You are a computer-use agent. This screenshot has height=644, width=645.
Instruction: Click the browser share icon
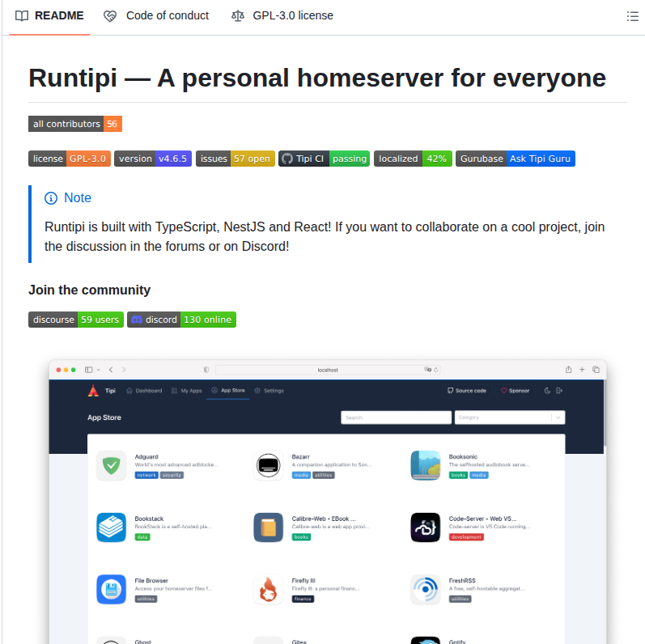568,370
